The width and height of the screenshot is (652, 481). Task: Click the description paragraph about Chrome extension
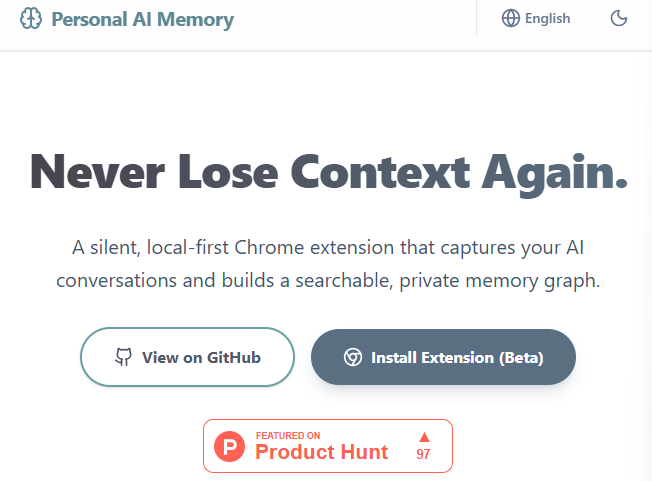328,263
